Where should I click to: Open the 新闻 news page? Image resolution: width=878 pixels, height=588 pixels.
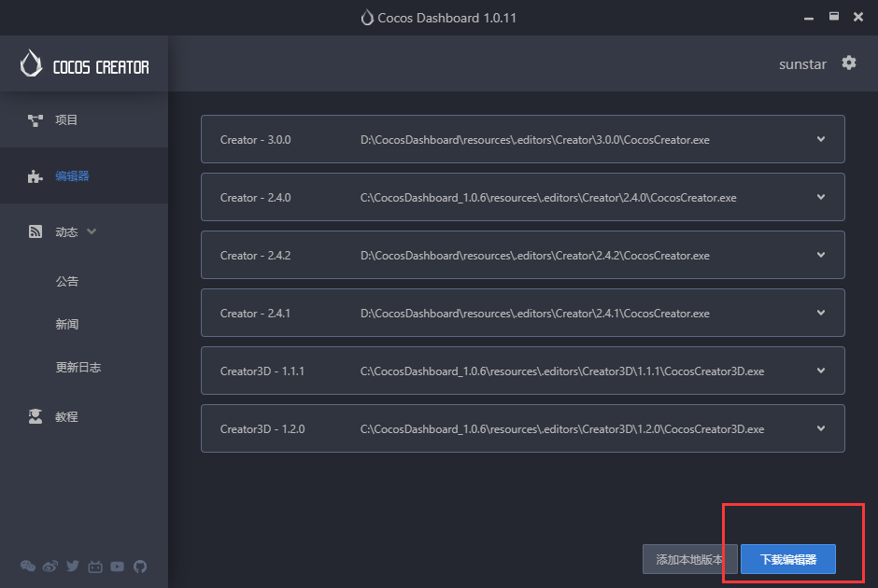(66, 325)
